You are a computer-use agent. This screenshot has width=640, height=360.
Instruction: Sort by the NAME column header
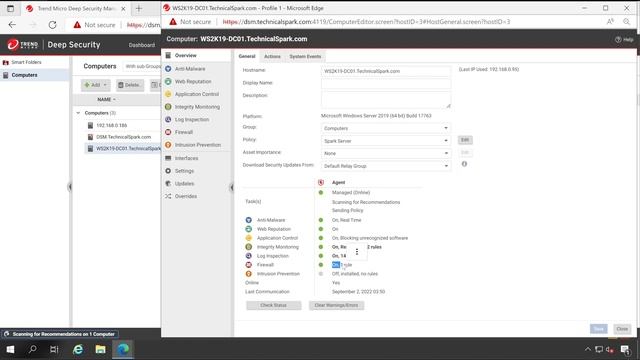(x=106, y=100)
